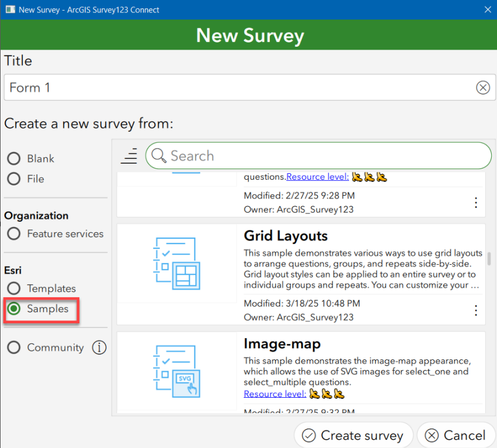The height and width of the screenshot is (448, 497).
Task: Select the Image-map sample title
Action: 282,344
